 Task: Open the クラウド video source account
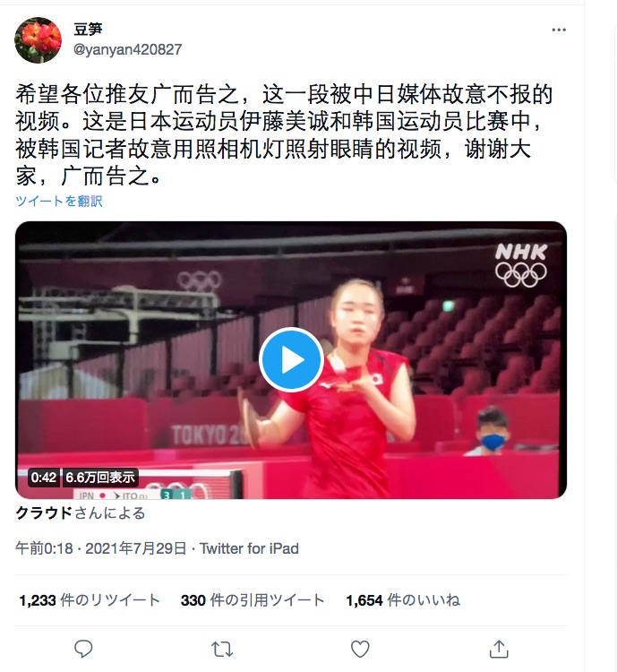pyautogui.click(x=44, y=513)
